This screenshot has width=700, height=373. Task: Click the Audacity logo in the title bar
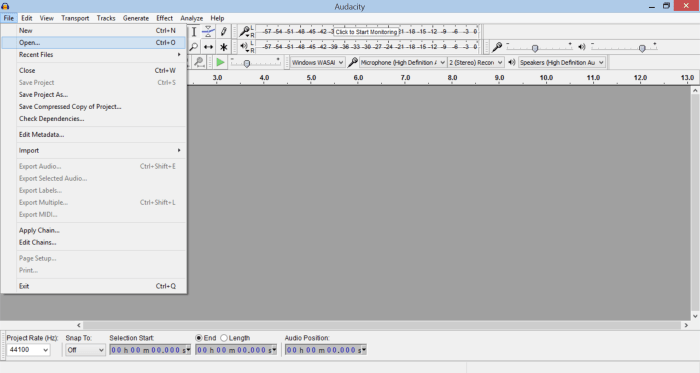[5, 6]
